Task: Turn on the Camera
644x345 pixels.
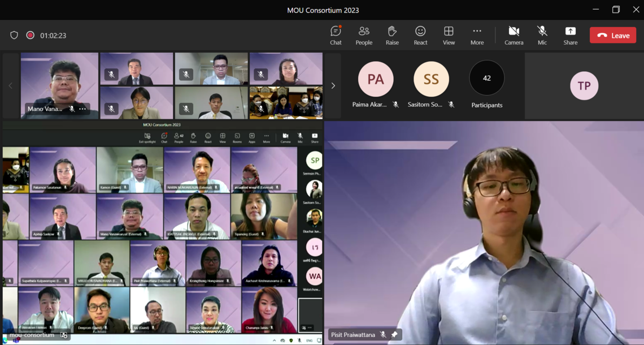Action: pos(514,35)
